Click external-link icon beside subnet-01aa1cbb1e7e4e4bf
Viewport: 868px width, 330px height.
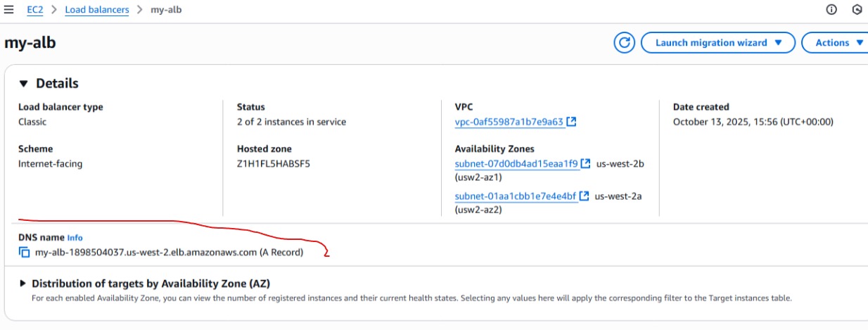(x=585, y=196)
